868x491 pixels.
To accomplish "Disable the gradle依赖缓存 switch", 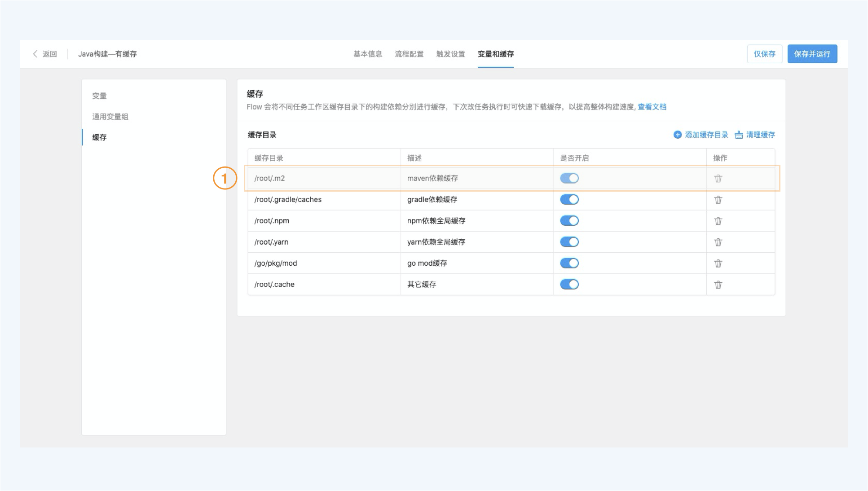I will click(x=569, y=199).
